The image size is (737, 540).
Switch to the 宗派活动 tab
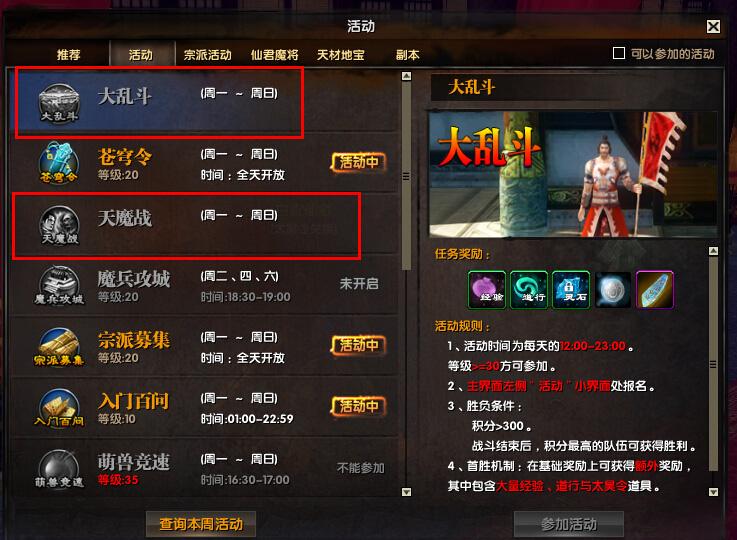207,55
